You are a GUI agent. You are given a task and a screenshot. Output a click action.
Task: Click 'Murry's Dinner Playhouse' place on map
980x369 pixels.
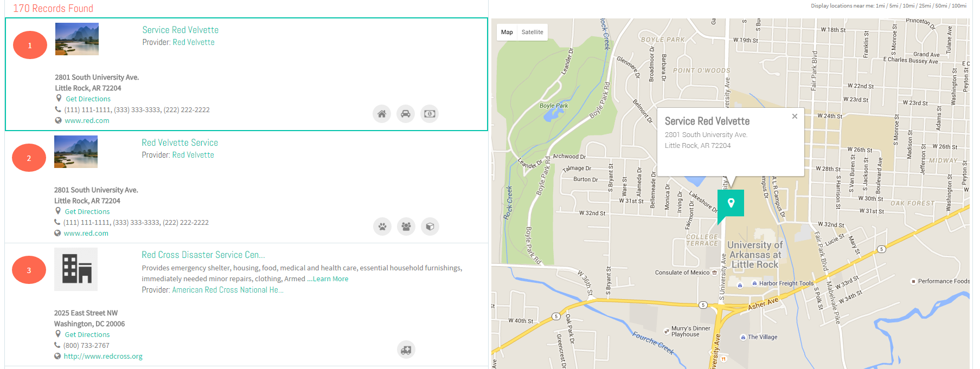pos(690,331)
